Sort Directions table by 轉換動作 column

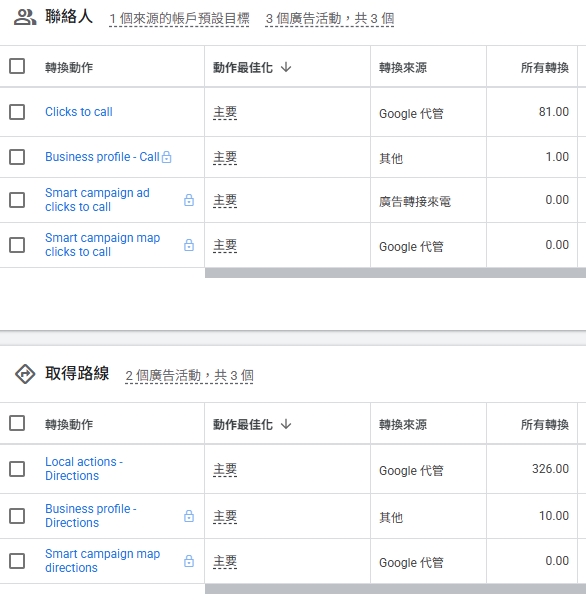[x=69, y=424]
